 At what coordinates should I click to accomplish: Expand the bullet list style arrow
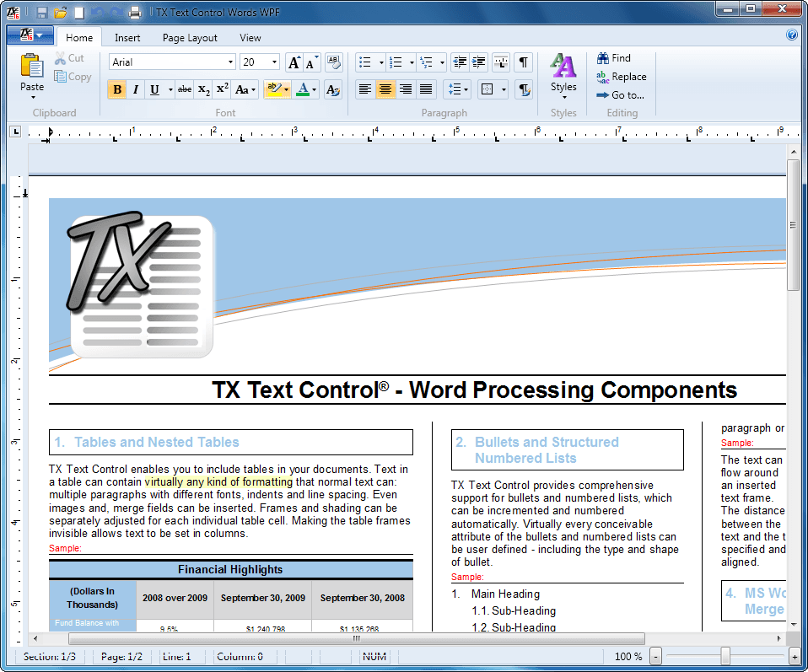click(x=381, y=62)
